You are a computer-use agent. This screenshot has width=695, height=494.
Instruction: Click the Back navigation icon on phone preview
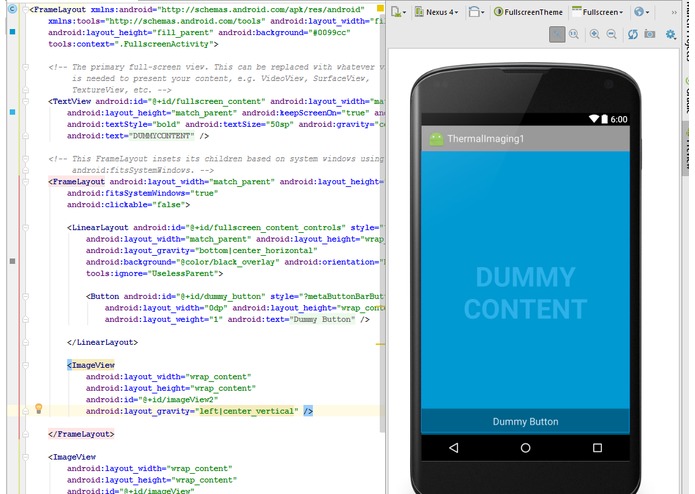click(453, 448)
